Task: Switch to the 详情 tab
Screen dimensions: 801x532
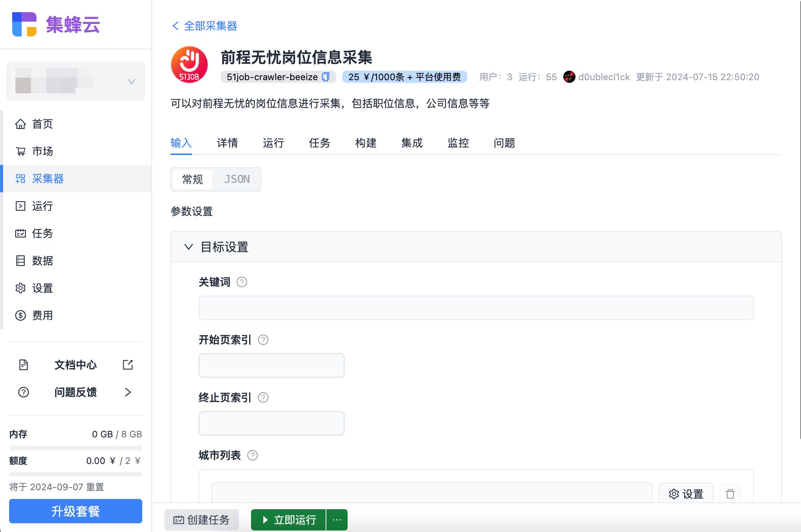Action: click(227, 143)
